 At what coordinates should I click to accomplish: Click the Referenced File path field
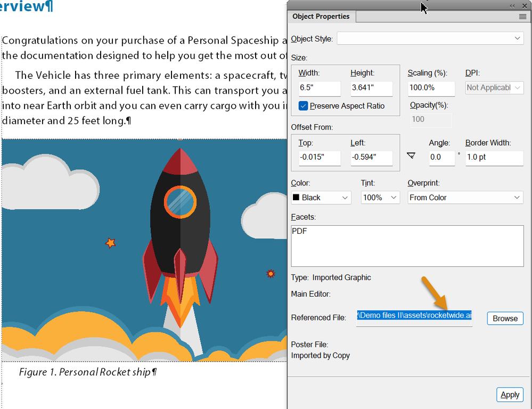pos(414,318)
